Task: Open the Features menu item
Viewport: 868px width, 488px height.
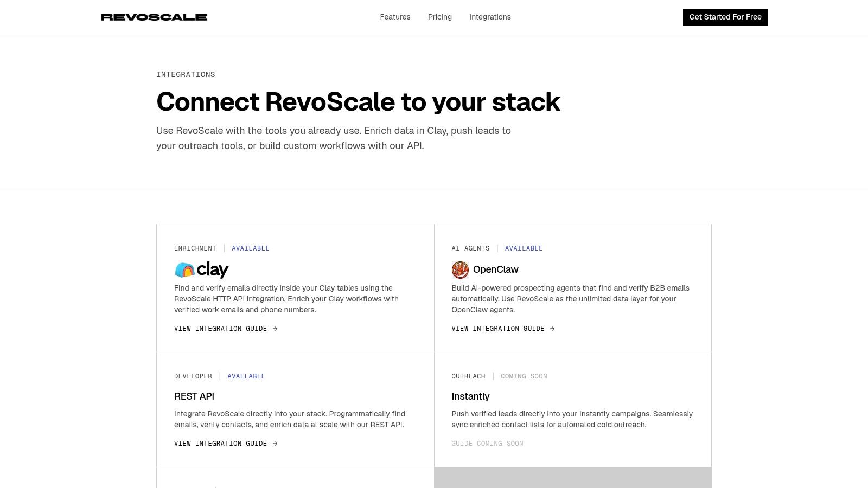Action: [395, 17]
